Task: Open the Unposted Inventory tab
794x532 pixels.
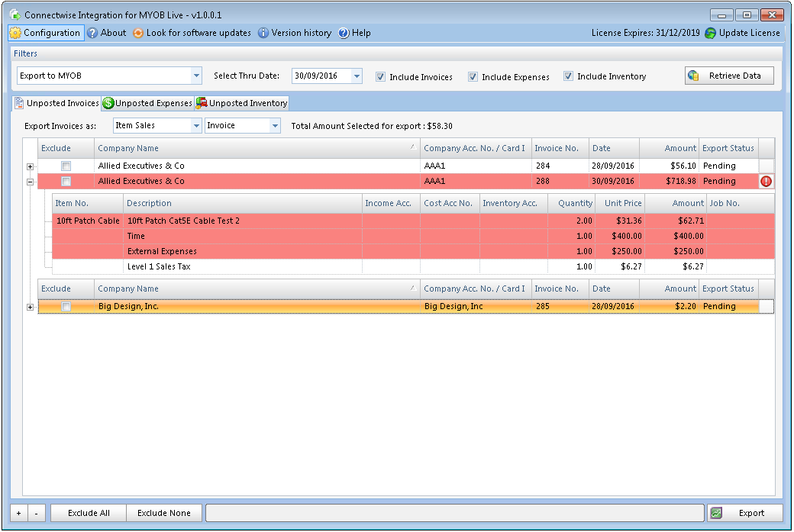Action: tap(244, 102)
